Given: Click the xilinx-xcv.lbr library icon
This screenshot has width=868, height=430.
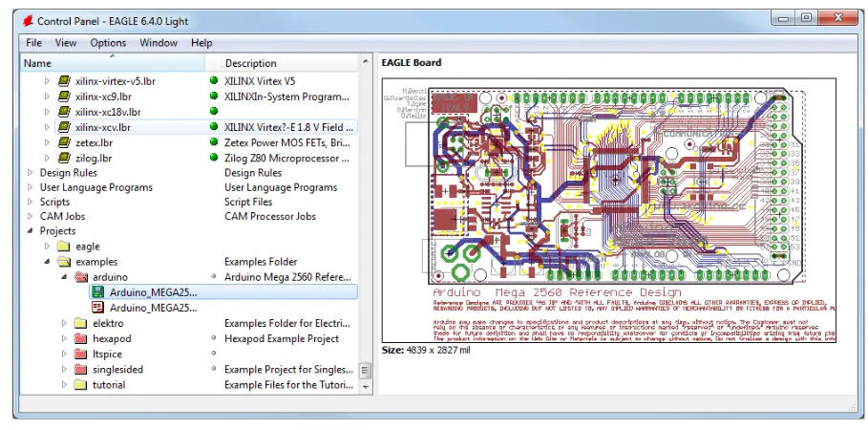Looking at the screenshot, I should click(64, 127).
